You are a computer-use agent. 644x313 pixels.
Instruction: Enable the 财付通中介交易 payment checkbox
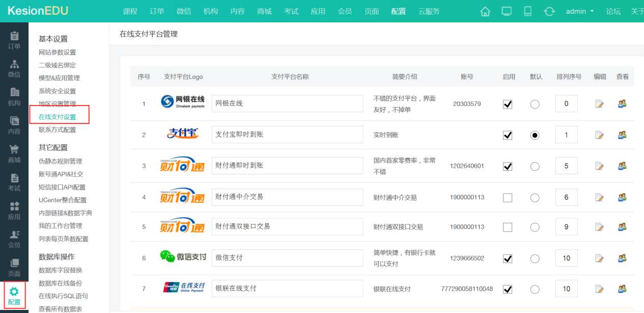pos(507,197)
